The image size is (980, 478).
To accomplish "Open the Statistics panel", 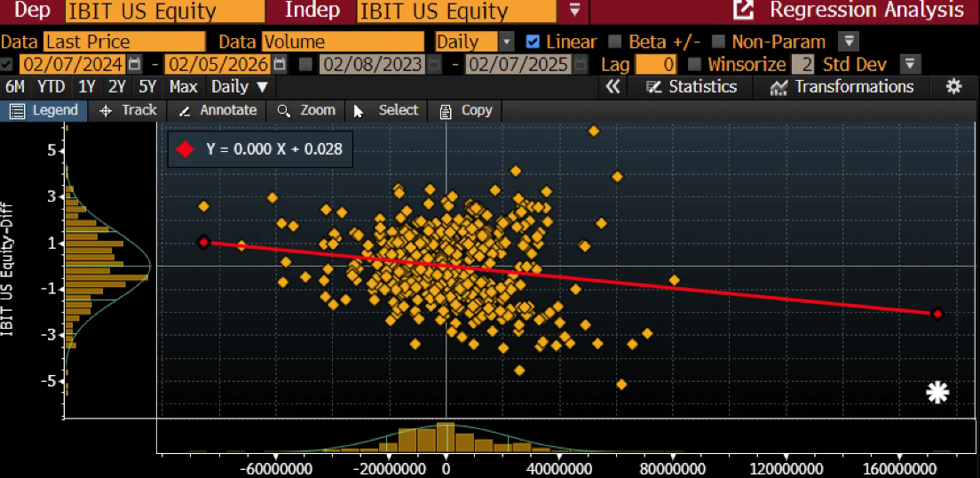I will coord(692,87).
